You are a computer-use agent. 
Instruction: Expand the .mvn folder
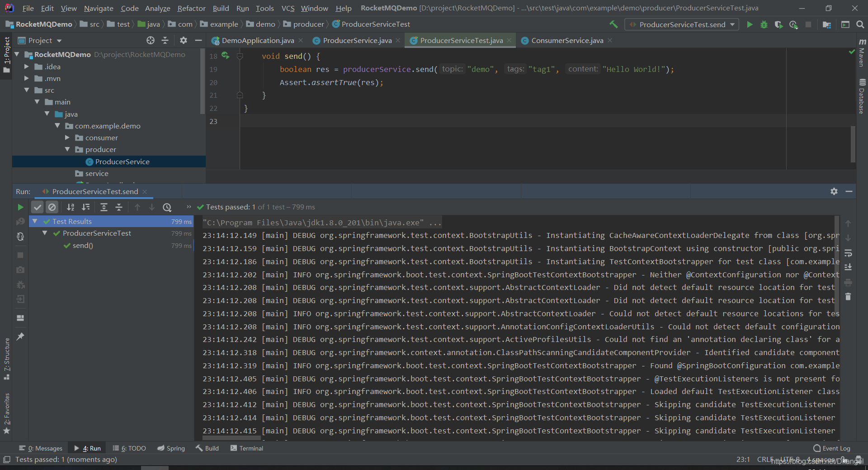tap(27, 78)
